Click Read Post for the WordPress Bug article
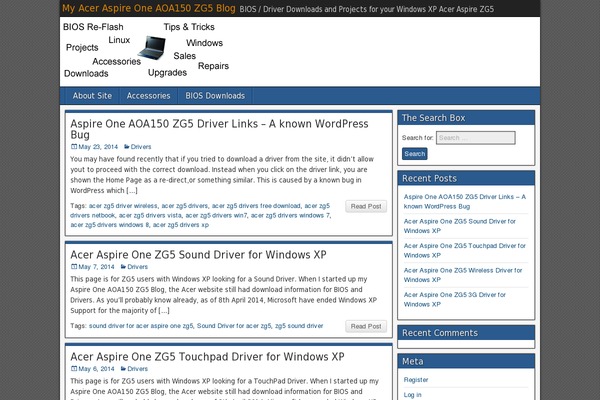This screenshot has height=400, width=600. point(366,206)
